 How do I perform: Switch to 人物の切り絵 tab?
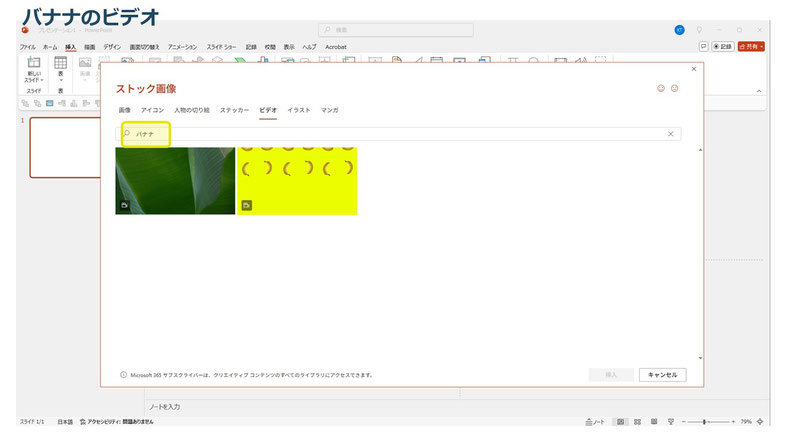tap(192, 110)
